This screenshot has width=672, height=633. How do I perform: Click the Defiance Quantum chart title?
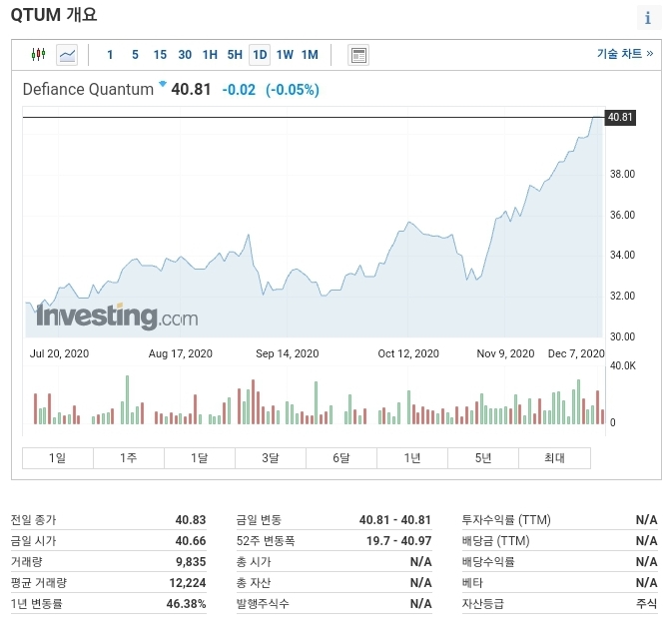coord(88,90)
